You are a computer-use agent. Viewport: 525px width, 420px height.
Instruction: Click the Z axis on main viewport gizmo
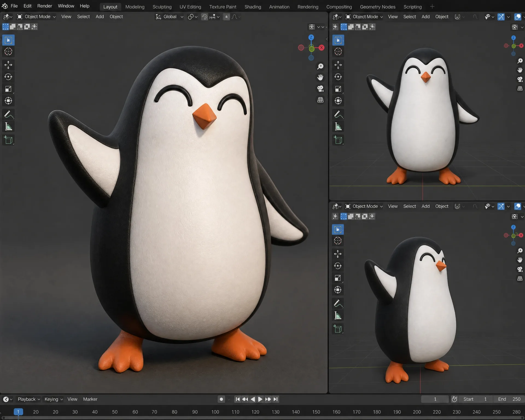point(311,37)
